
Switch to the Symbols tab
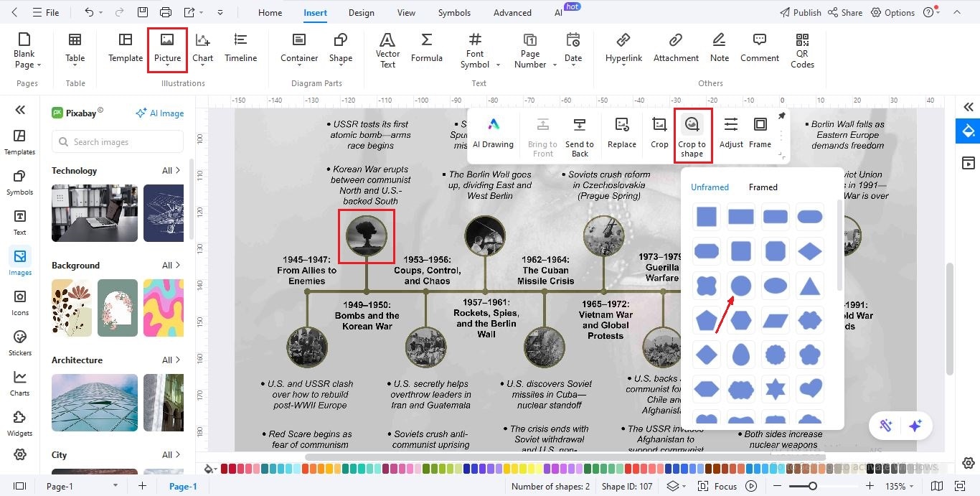(454, 12)
